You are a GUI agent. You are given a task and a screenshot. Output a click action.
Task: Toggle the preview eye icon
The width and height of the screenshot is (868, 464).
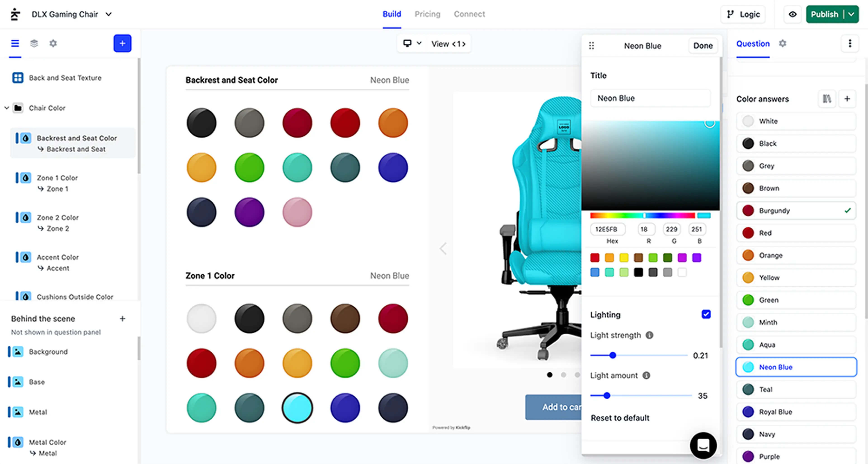(793, 14)
